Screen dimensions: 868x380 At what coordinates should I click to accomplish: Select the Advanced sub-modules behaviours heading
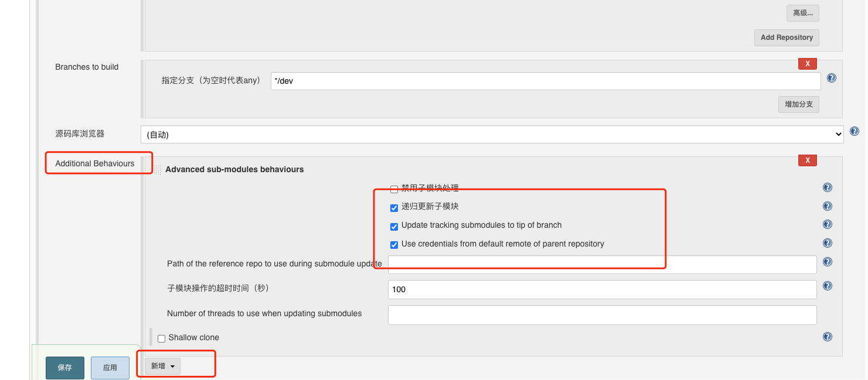tap(234, 169)
